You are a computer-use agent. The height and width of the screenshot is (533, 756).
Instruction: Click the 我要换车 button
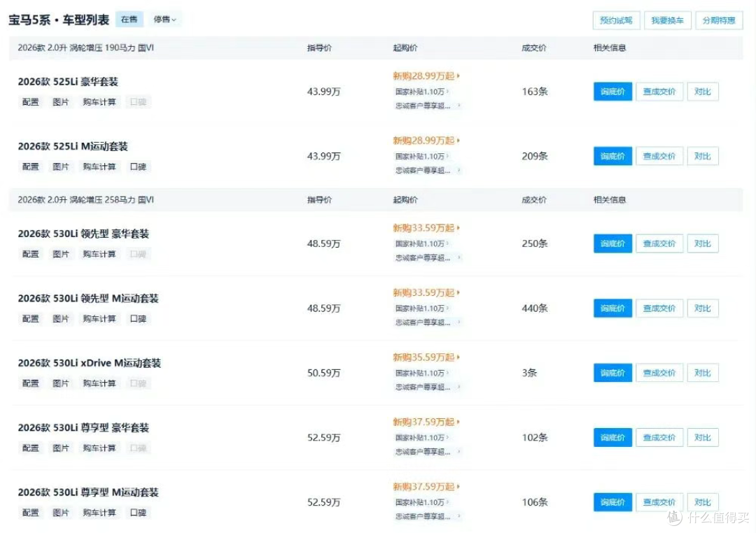(667, 20)
